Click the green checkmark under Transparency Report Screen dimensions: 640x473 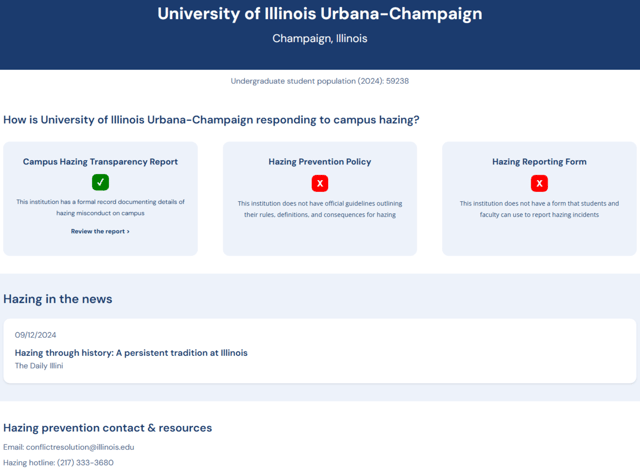[x=100, y=182]
